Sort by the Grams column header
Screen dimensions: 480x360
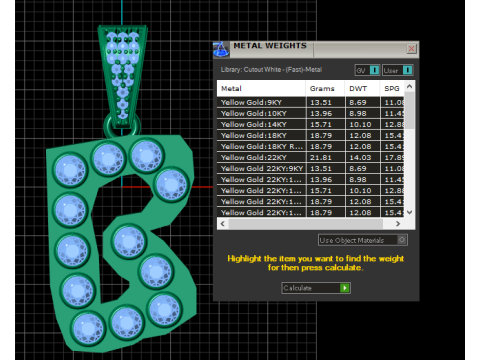coord(325,88)
